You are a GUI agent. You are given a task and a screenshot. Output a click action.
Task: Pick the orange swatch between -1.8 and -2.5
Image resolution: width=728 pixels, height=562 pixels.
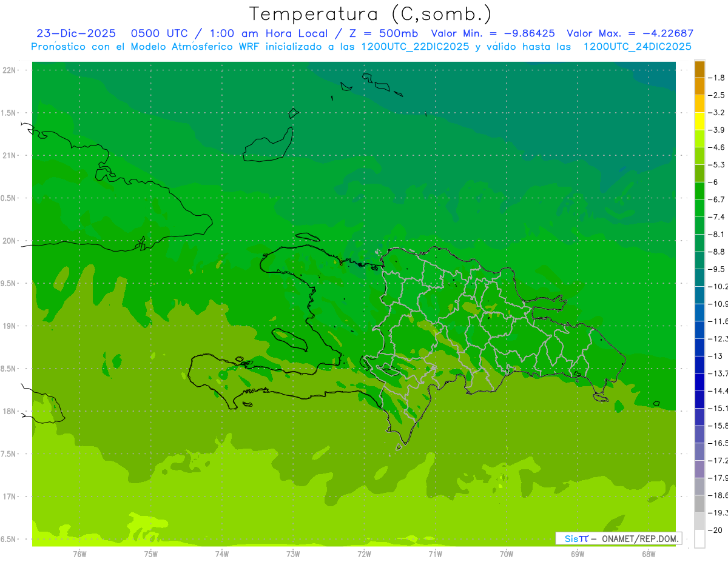699,87
